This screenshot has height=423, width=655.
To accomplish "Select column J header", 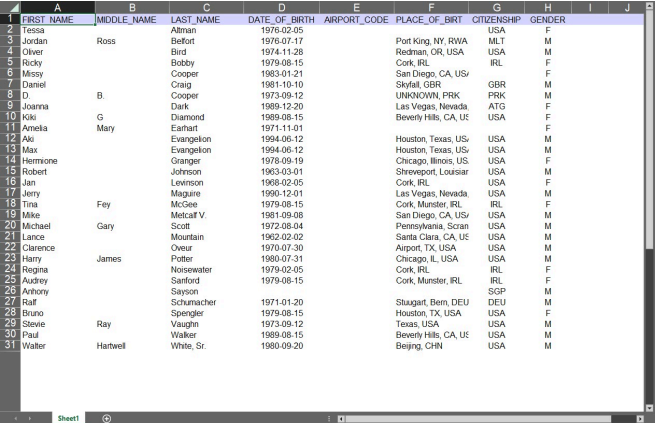I will click(627, 8).
